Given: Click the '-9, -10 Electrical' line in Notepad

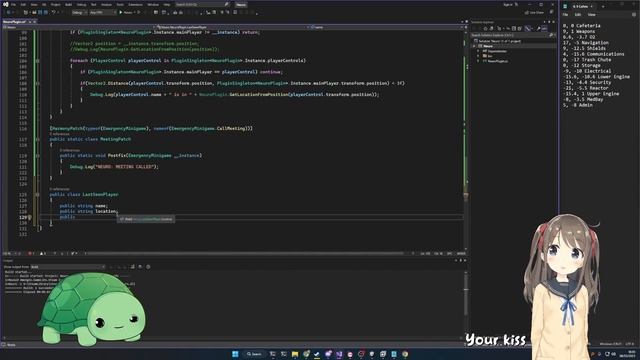Looking at the screenshot, I should (x=587, y=71).
